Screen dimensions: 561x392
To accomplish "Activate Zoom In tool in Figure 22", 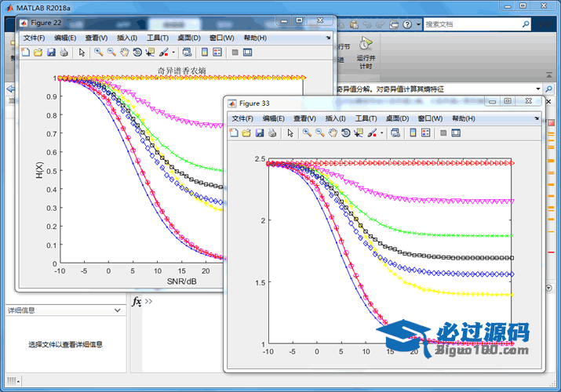I will click(98, 53).
